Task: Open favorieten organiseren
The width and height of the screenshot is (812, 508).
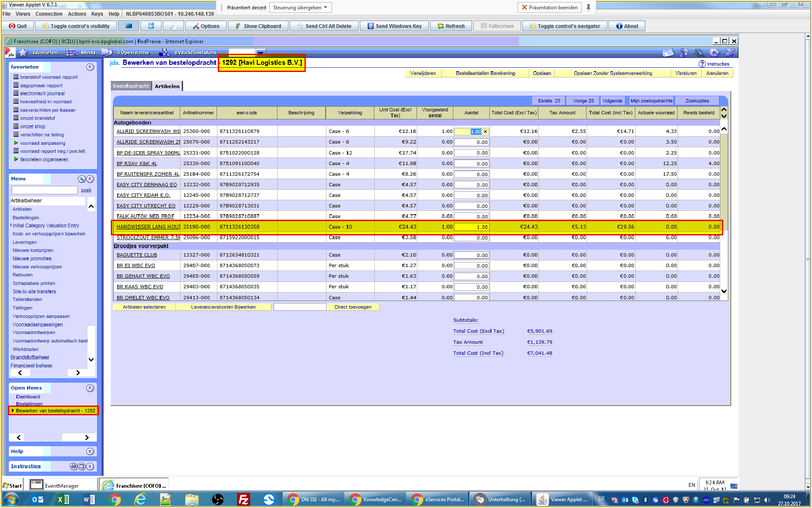Action: tap(44, 160)
